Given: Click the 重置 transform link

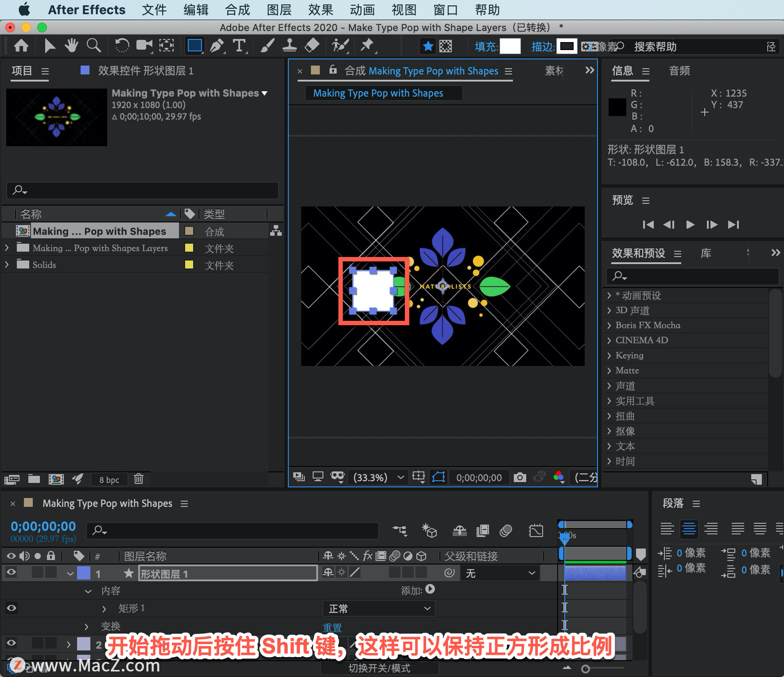Looking at the screenshot, I should click(332, 627).
